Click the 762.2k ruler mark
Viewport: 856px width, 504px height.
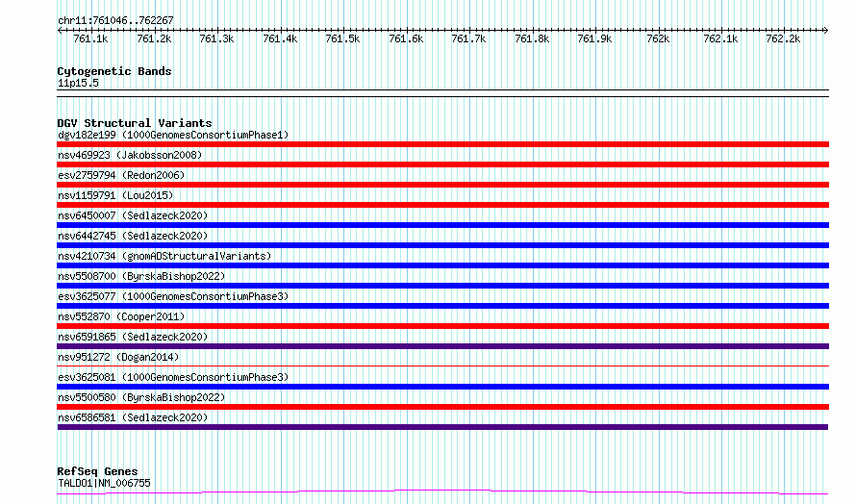(x=784, y=38)
